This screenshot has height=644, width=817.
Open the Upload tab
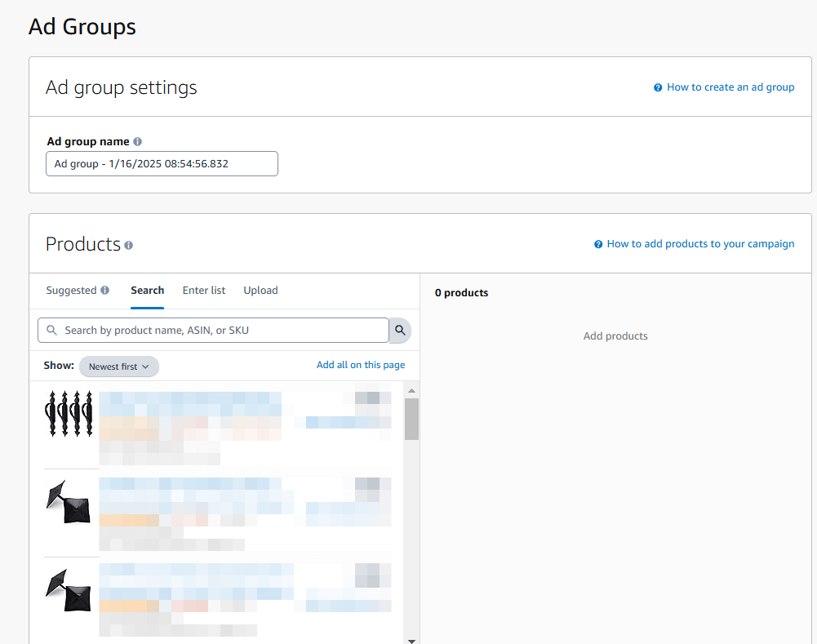click(x=260, y=291)
